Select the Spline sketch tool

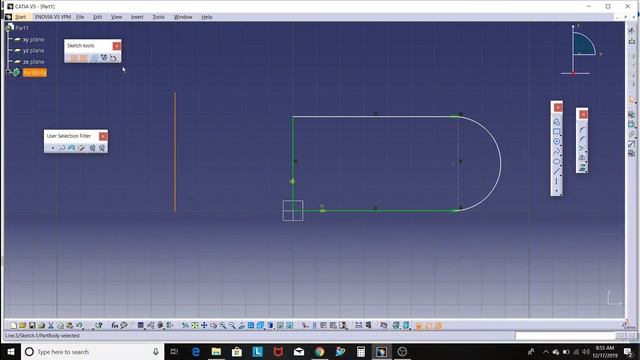click(556, 151)
